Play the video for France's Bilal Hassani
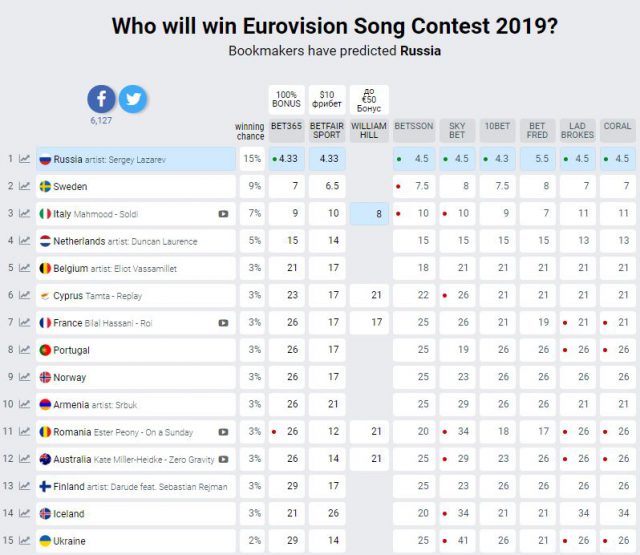 (x=223, y=323)
